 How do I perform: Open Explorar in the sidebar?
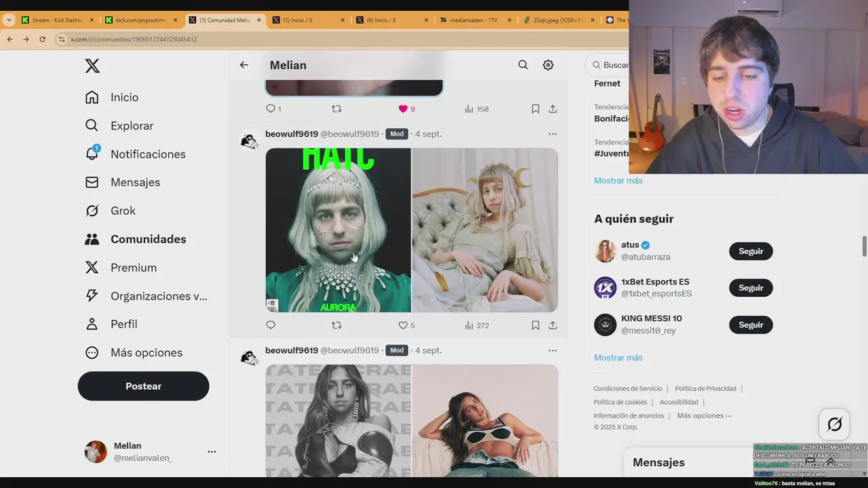click(119, 126)
